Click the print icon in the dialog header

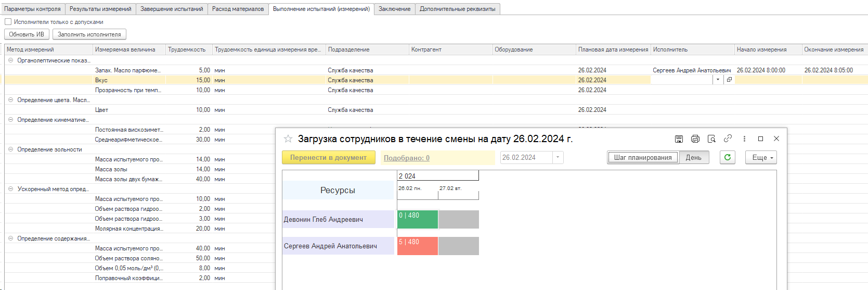coord(695,138)
